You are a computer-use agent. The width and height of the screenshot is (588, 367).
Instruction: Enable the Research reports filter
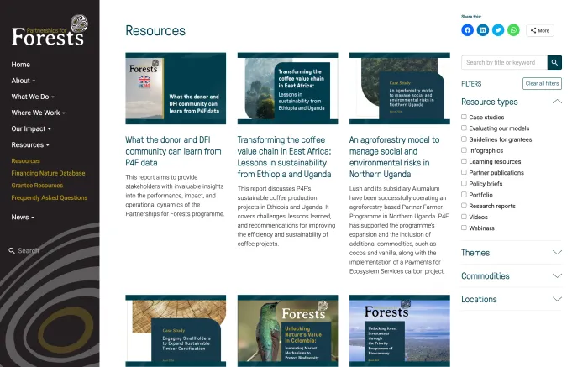tap(464, 206)
